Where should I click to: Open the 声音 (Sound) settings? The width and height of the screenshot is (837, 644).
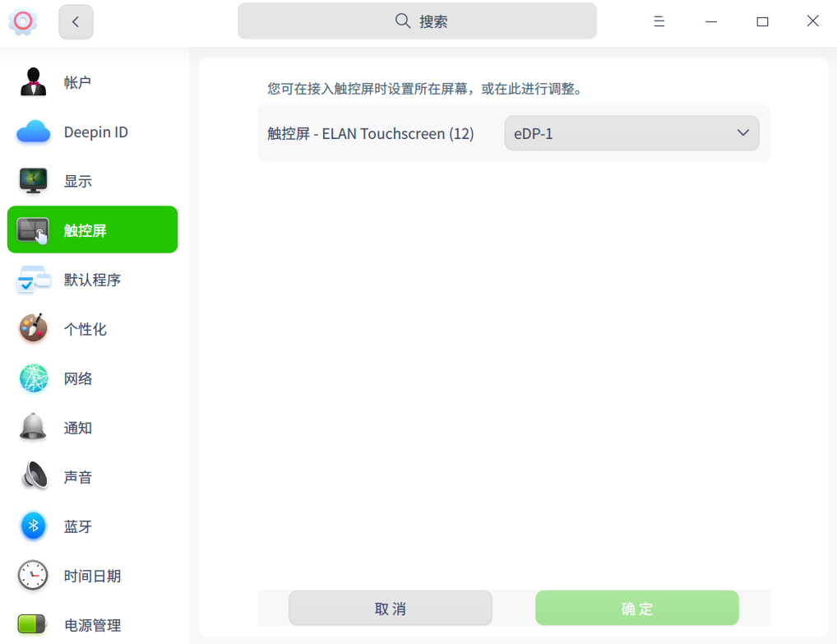pos(78,476)
